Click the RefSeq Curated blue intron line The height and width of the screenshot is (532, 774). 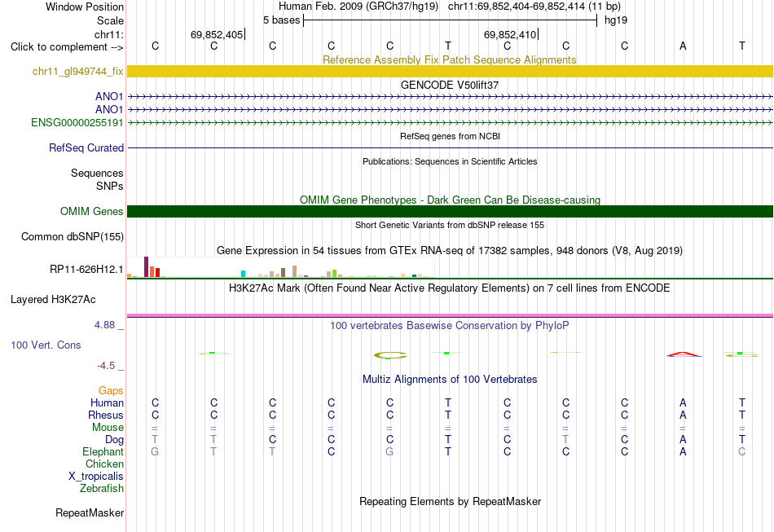450,147
